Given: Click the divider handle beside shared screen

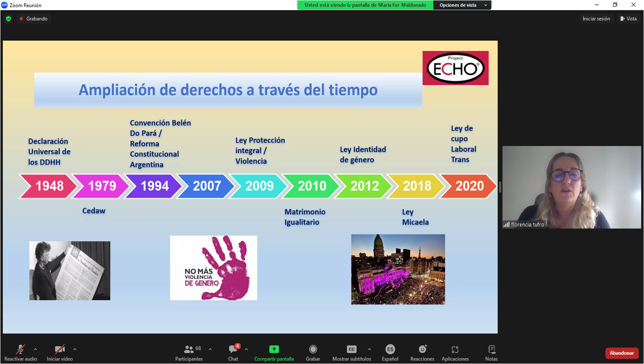Looking at the screenshot, I should (x=500, y=187).
